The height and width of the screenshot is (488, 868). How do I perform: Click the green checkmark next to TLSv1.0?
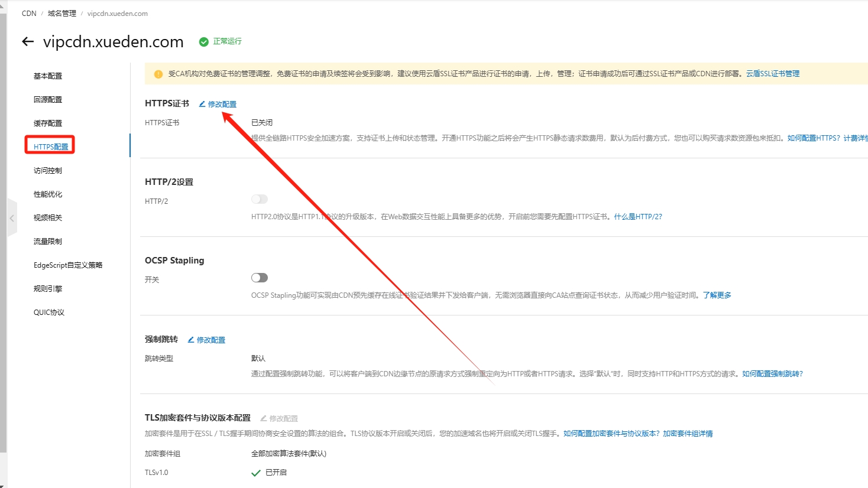256,473
